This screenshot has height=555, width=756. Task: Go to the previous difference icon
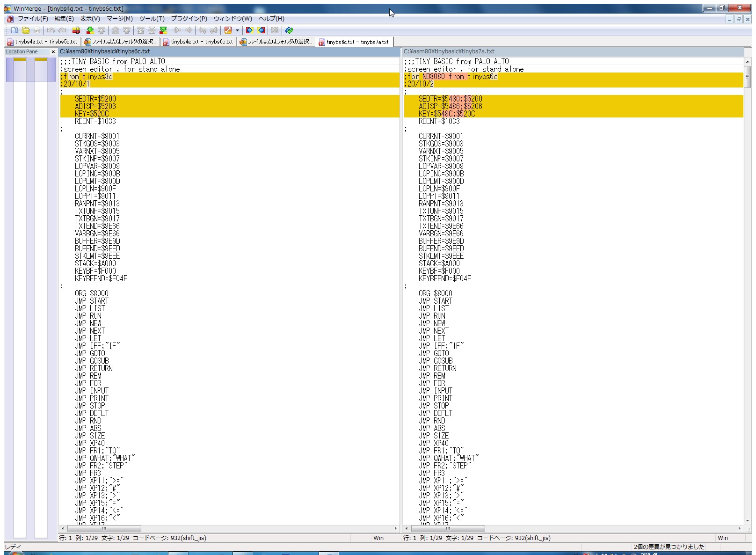pyautogui.click(x=102, y=30)
